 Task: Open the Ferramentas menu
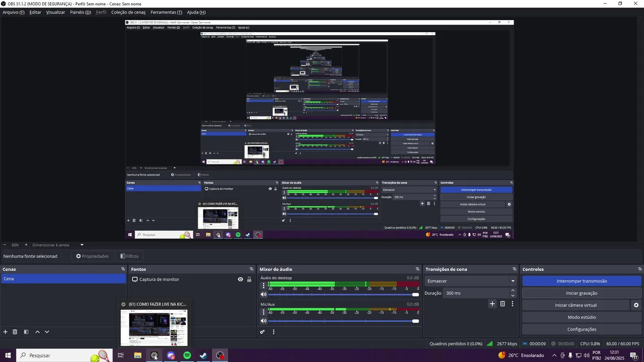click(x=166, y=12)
